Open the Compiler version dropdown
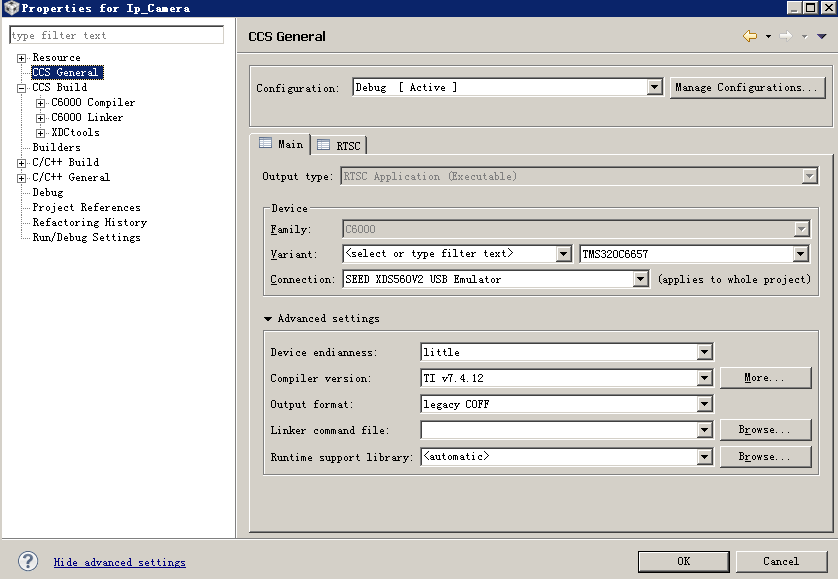The width and height of the screenshot is (838, 579). [x=704, y=378]
